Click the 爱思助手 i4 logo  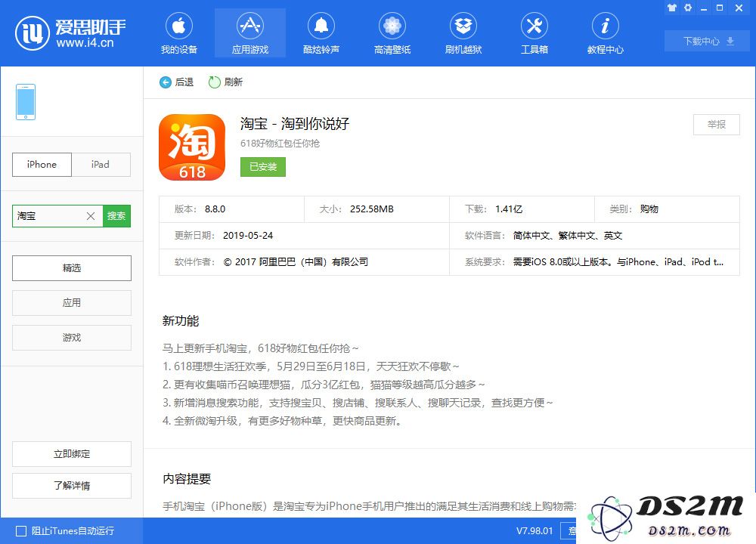tap(70, 33)
